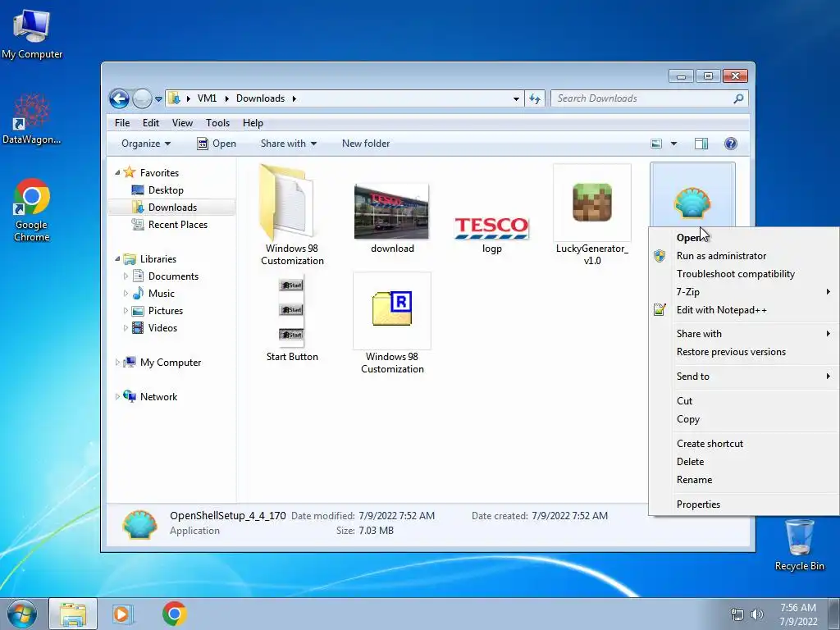The image size is (840, 630).
Task: Expand the Organize dropdown
Action: (x=146, y=144)
